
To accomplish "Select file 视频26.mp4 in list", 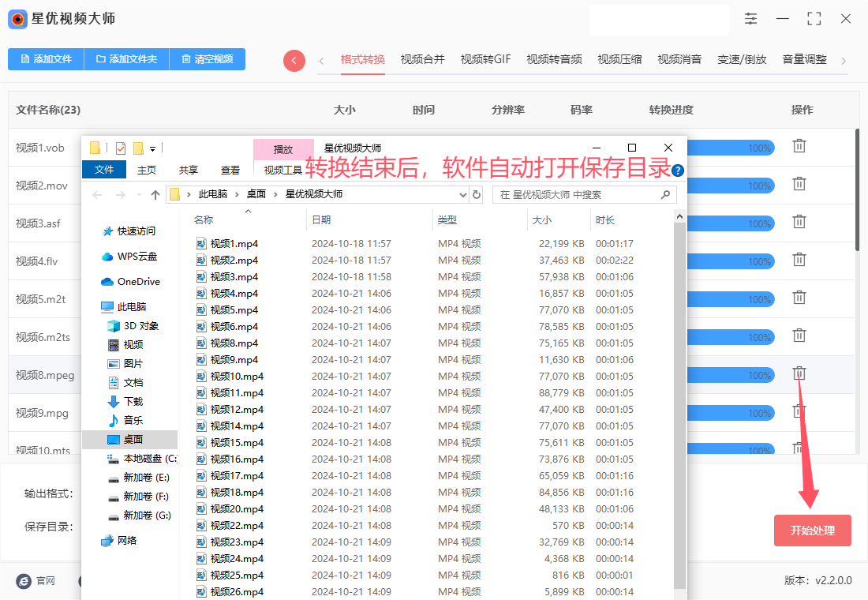I will coord(237,591).
